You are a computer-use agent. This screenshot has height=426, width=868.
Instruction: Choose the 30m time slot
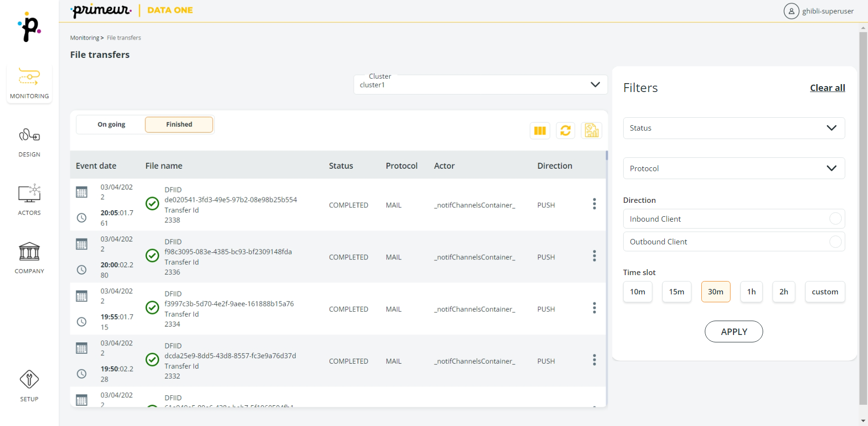point(716,292)
